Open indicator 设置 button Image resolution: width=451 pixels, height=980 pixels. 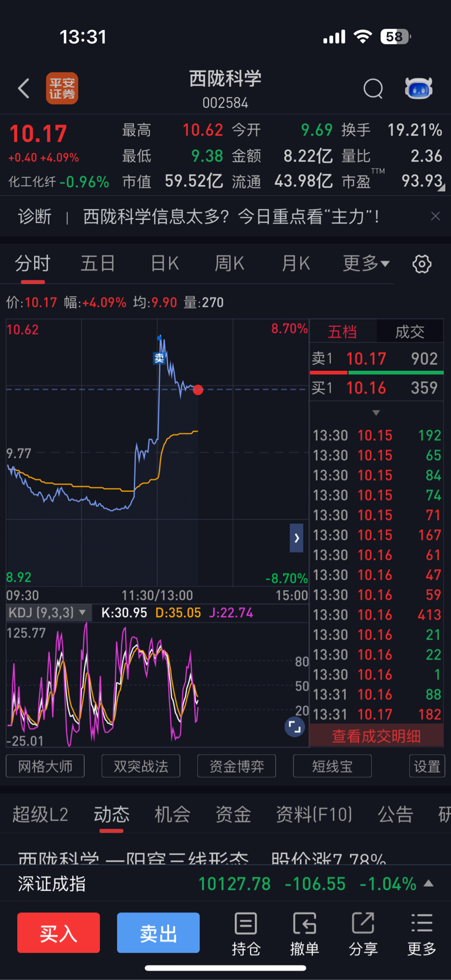pyautogui.click(x=427, y=766)
